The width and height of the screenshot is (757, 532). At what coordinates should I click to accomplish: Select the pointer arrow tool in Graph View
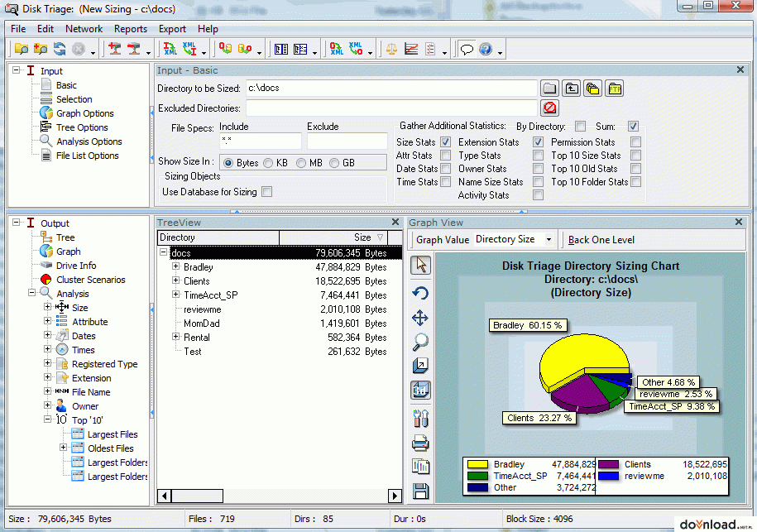click(x=420, y=265)
